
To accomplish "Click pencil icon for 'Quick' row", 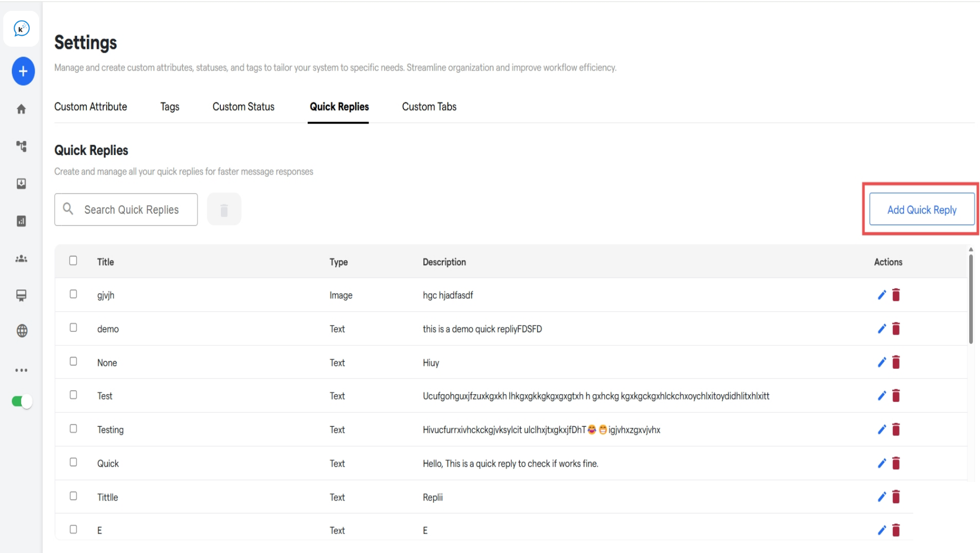I will pyautogui.click(x=881, y=464).
